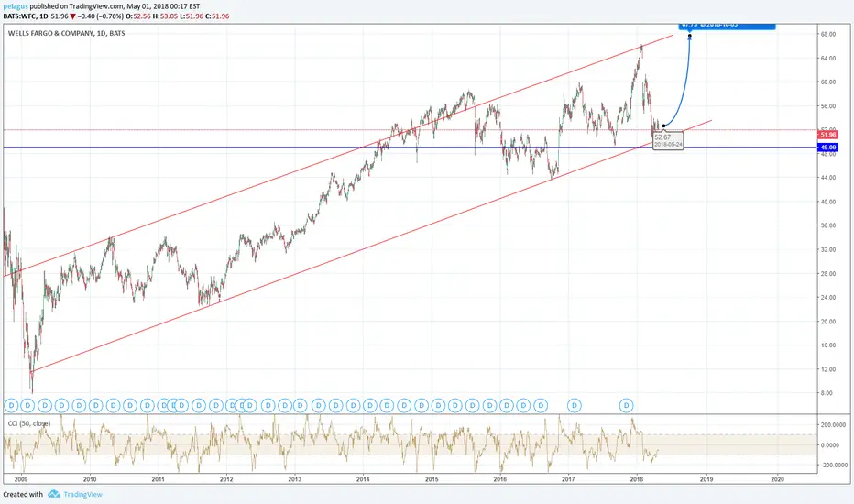
Task: Click the 44.00 price axis label
Action: [827, 178]
